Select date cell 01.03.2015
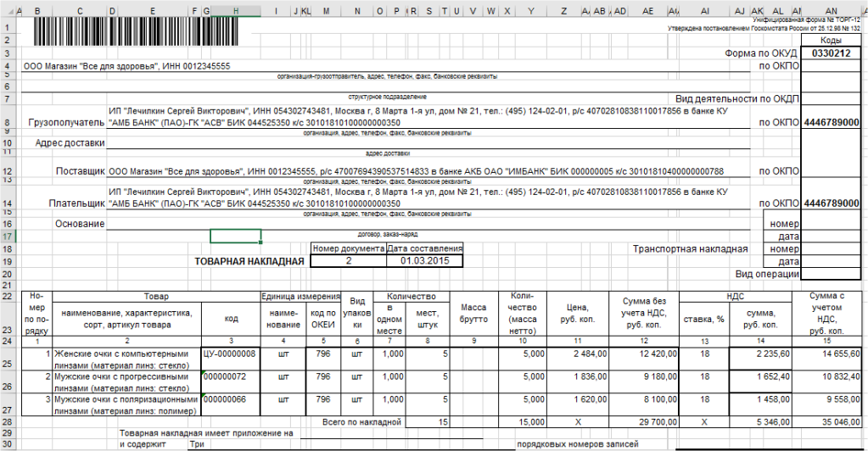This screenshot has width=868, height=451. pyautogui.click(x=424, y=260)
